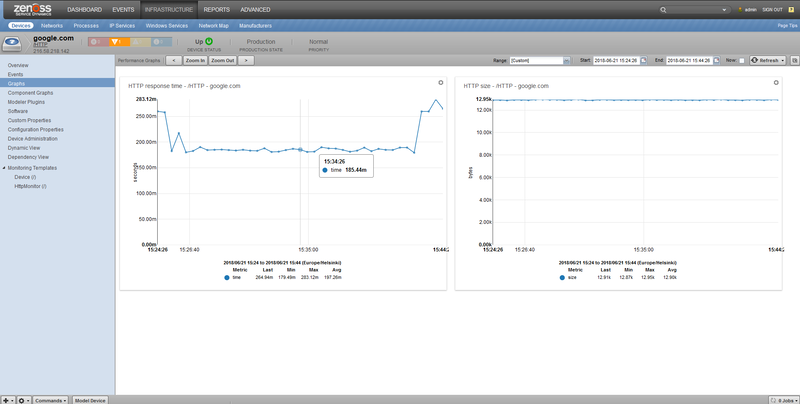The height and width of the screenshot is (404, 800).
Task: Select the Devices subtab
Action: (x=21, y=26)
